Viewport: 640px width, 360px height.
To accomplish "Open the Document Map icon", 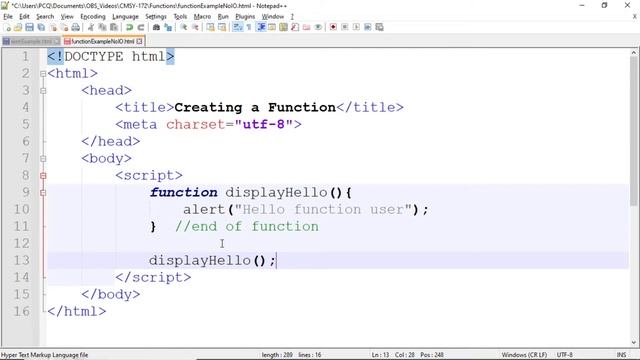I will (x=283, y=27).
